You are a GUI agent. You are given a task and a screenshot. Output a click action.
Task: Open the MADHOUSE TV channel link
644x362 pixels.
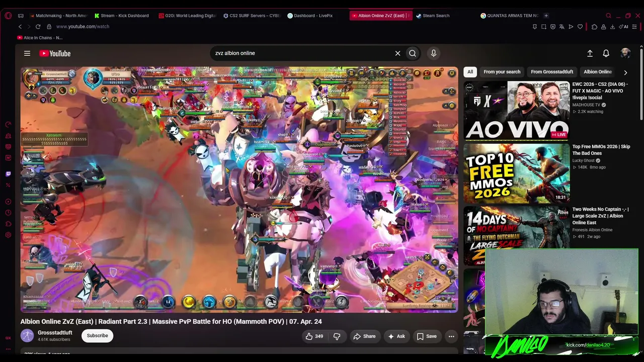click(x=586, y=105)
